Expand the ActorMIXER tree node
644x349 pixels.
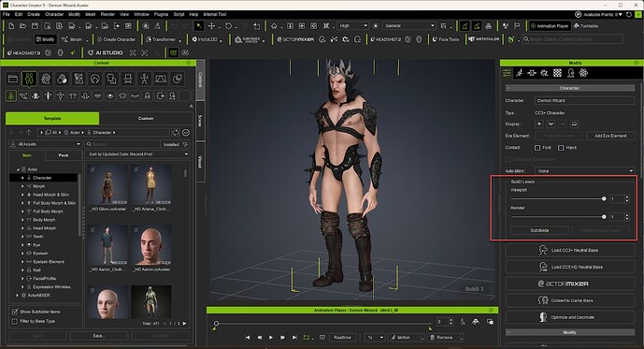click(x=17, y=295)
